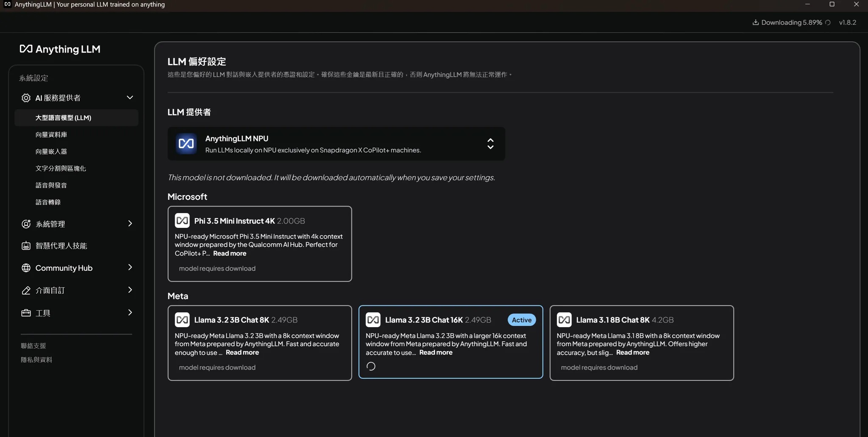Click the Microsoft section heading
The height and width of the screenshot is (437, 868).
[187, 197]
